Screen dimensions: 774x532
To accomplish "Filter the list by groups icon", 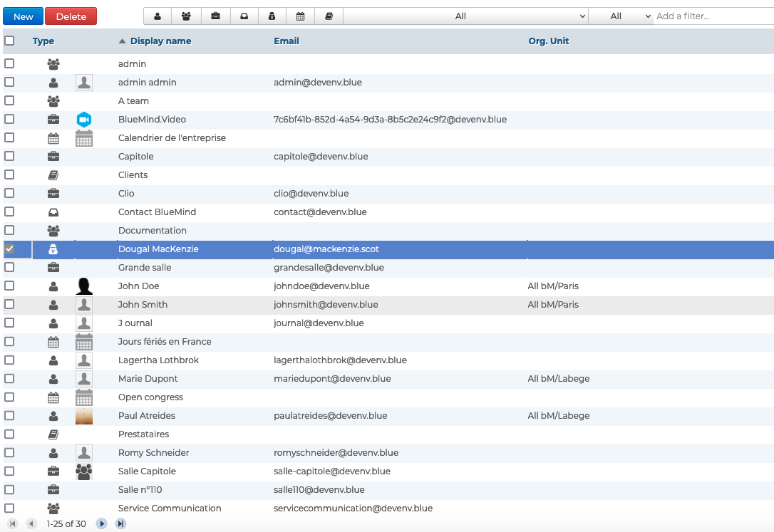I will 187,16.
